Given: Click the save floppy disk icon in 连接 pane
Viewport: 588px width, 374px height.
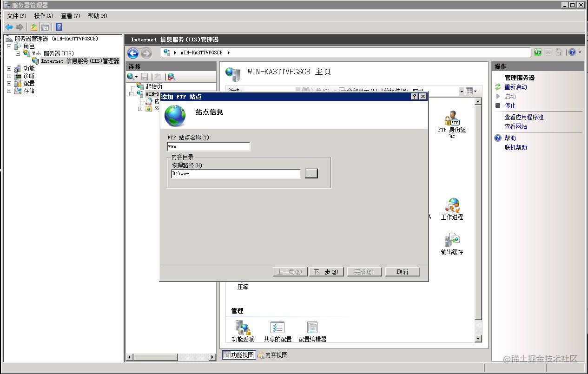Looking at the screenshot, I should (x=145, y=77).
